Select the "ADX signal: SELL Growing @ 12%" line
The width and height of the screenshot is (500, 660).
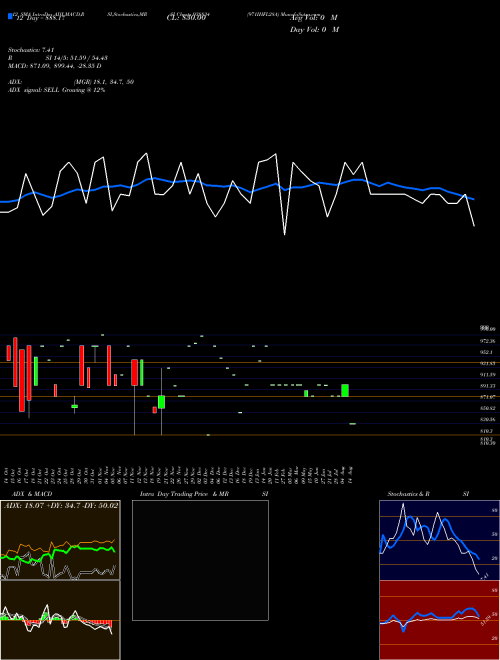pyautogui.click(x=56, y=90)
